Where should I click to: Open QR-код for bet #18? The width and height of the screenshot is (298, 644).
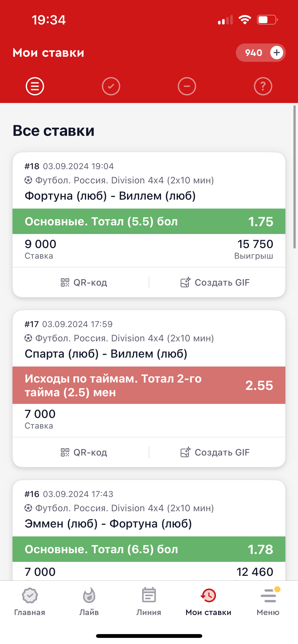click(x=84, y=283)
